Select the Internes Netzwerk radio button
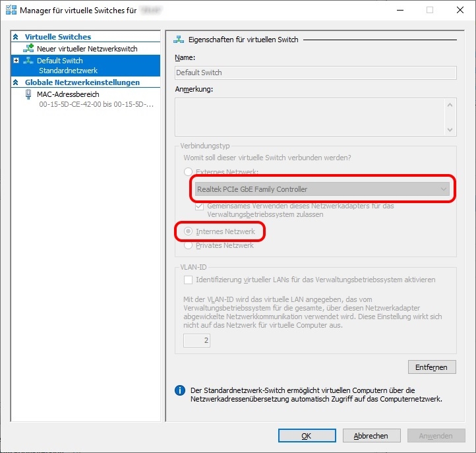This screenshot has width=476, height=453. (188, 231)
